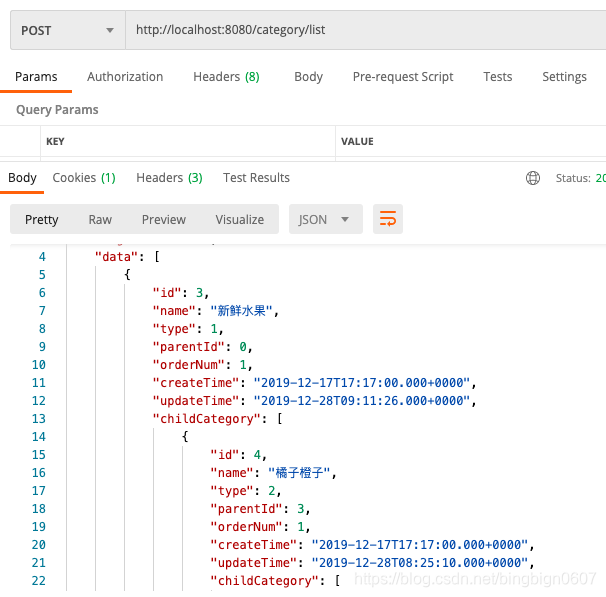
Task: Open the Test Results tab
Action: (x=256, y=178)
